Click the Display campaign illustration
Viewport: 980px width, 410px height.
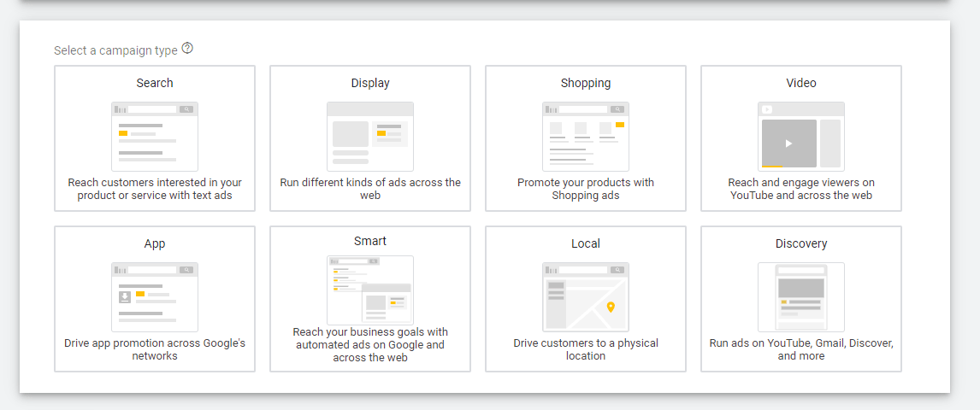point(370,137)
